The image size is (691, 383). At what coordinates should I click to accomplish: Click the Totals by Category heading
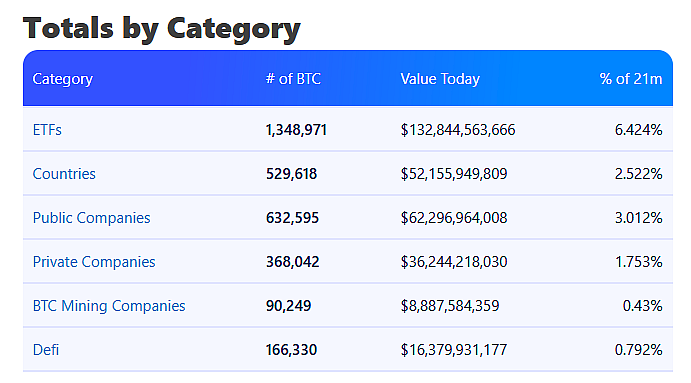(162, 29)
